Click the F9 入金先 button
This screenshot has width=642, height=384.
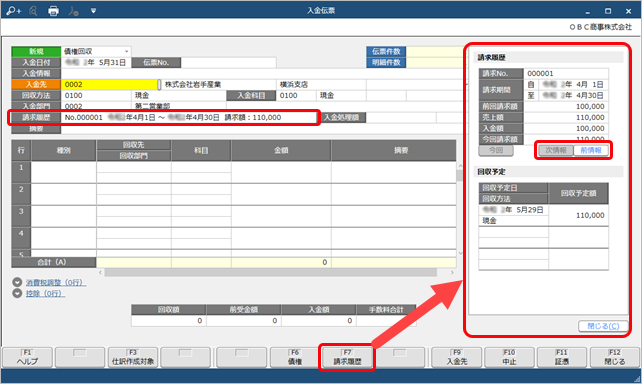(x=457, y=357)
